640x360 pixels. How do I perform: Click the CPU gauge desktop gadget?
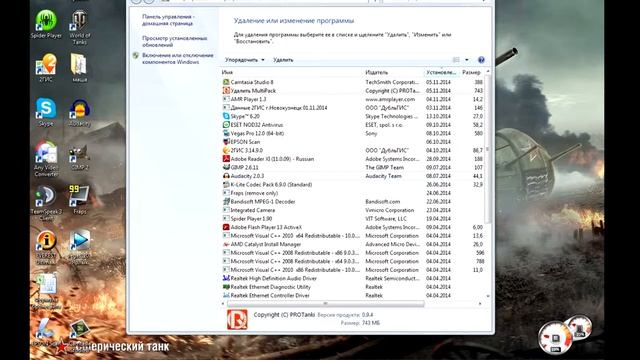click(555, 338)
